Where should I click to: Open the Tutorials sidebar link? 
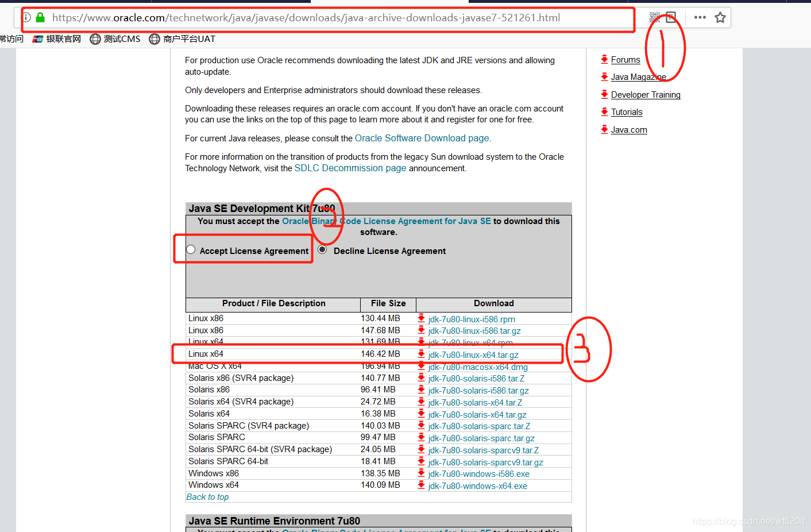(x=627, y=112)
